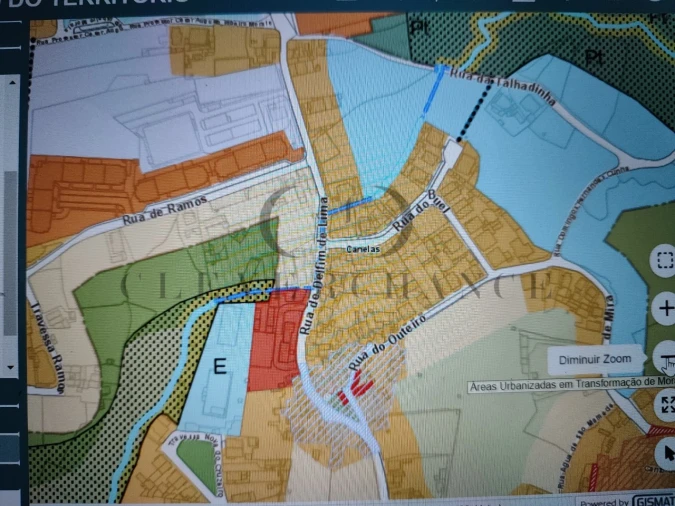Click the zoom out (Diminuir Zoom) button

coord(665,357)
